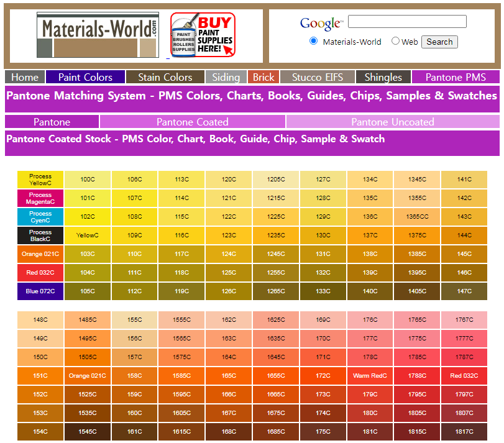Open the Siding menu tab

tap(226, 77)
